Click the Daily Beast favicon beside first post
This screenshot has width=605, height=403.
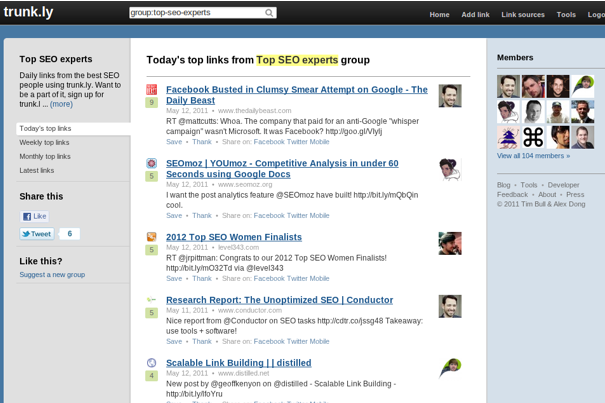click(x=151, y=90)
